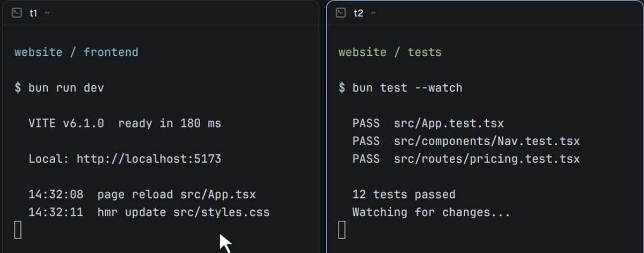
Task: Focus the cursor block in pane t1
Action: (18, 229)
